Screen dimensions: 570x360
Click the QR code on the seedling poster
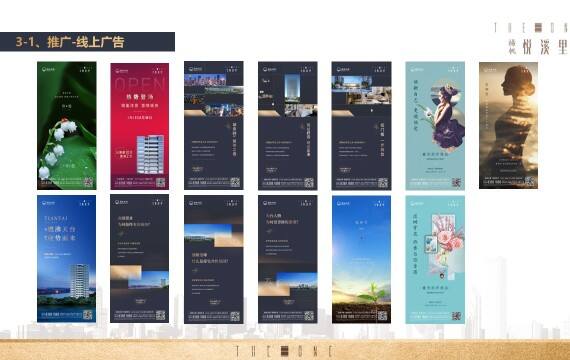click(x=382, y=316)
